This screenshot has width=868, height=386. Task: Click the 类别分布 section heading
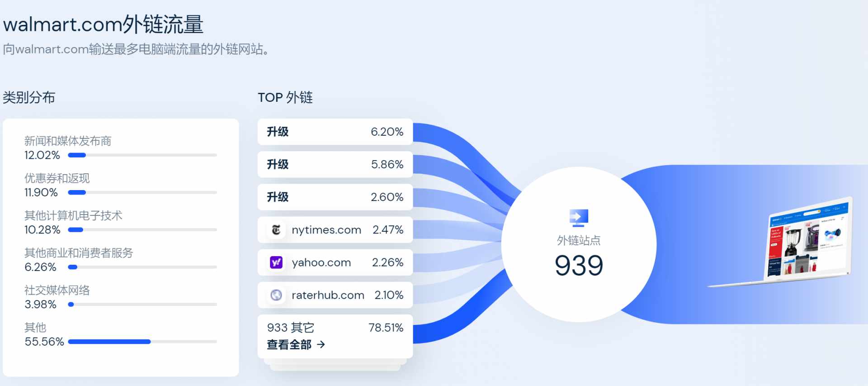click(29, 97)
